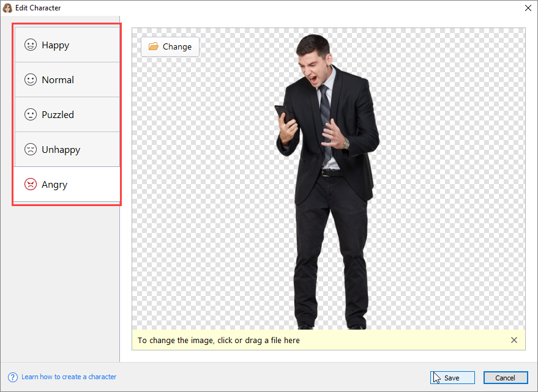Click the folder icon on the Change button
The height and width of the screenshot is (392, 538).
pos(153,46)
